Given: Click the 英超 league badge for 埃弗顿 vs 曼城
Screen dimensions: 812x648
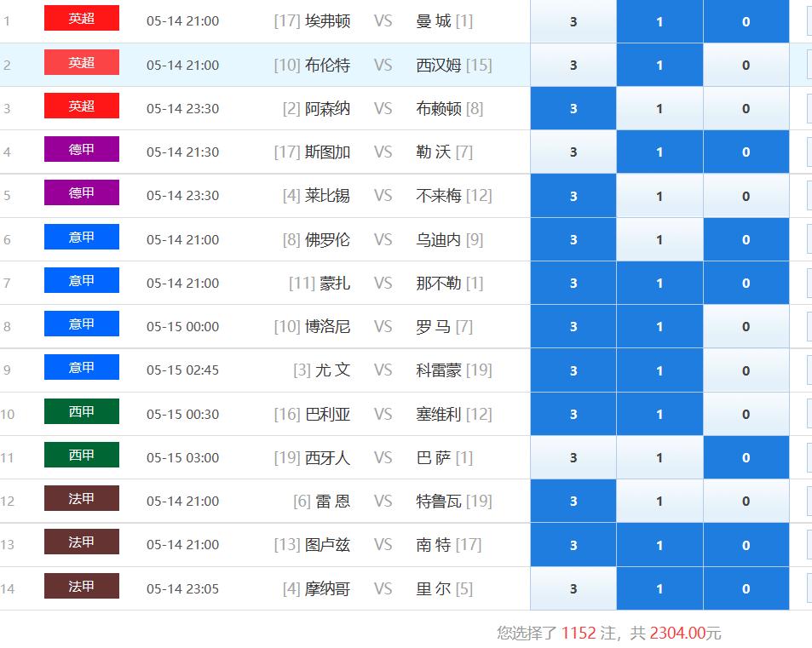Looking at the screenshot, I should tap(81, 19).
